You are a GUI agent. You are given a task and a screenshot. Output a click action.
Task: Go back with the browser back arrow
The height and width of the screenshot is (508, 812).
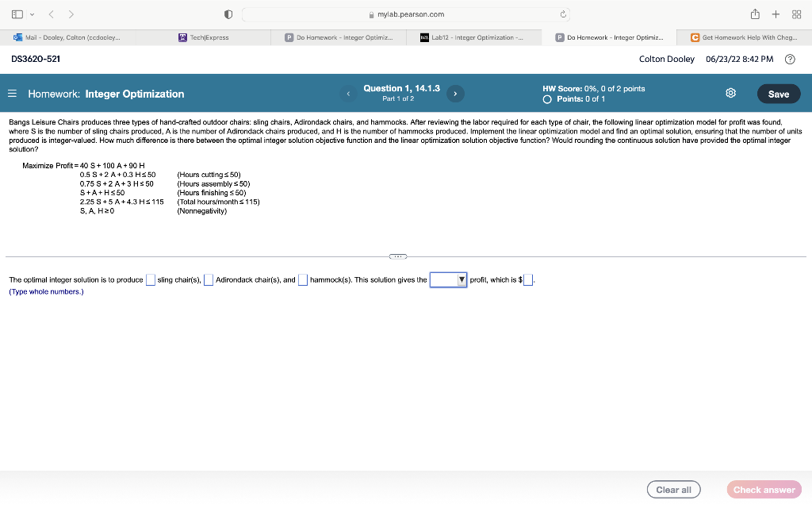click(52, 14)
